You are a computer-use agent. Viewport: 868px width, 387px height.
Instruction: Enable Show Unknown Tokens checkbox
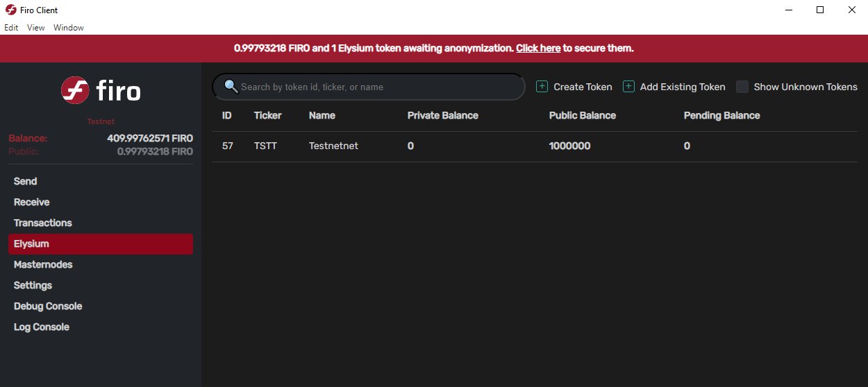[742, 87]
